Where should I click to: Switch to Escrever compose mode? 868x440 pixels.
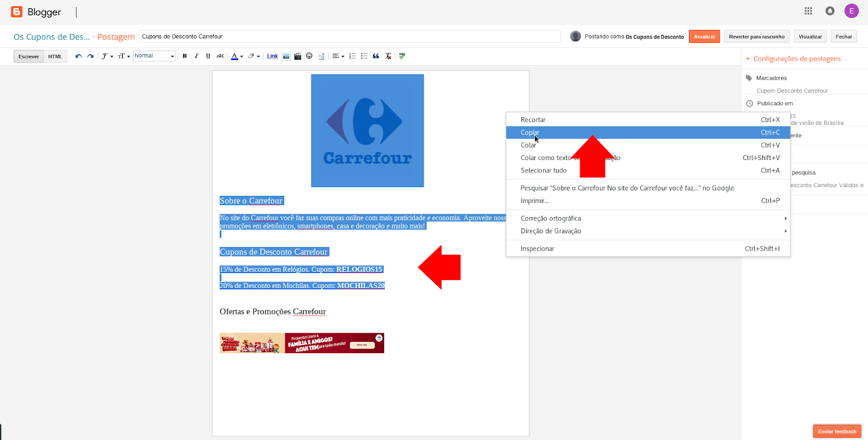29,56
